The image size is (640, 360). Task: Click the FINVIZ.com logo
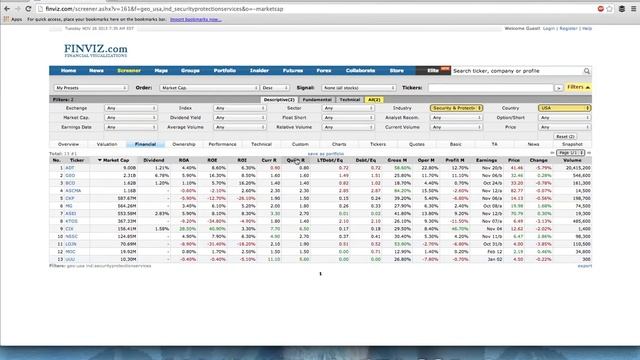[x=96, y=50]
